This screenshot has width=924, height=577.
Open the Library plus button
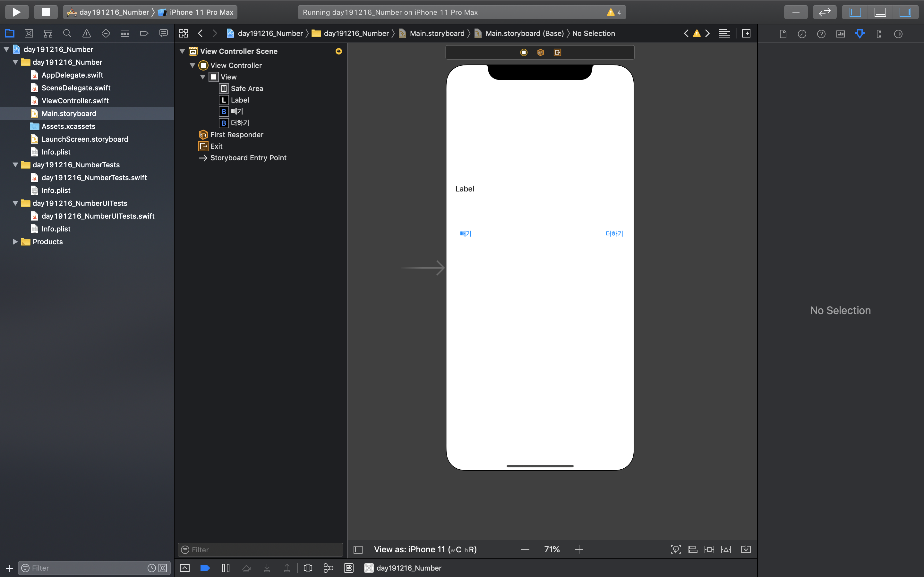[795, 12]
